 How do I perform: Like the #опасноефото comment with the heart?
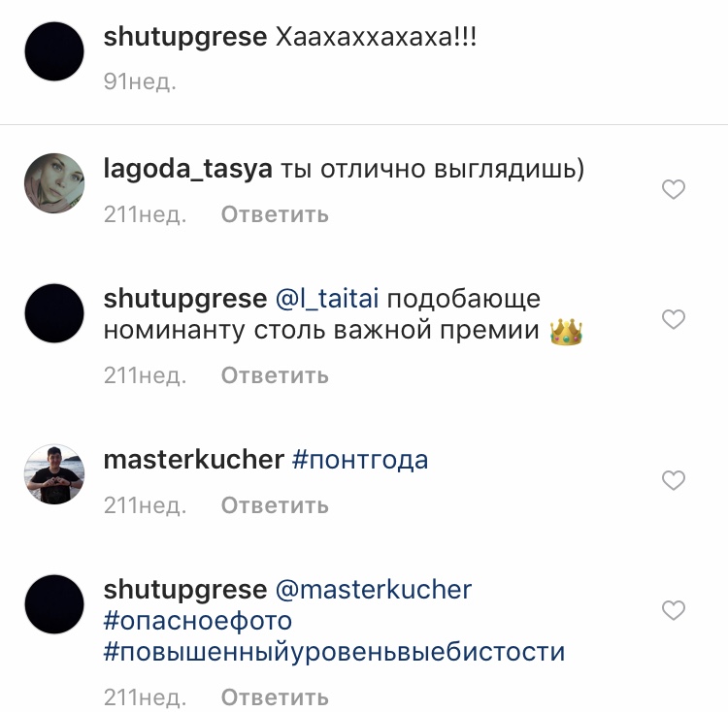(x=674, y=610)
